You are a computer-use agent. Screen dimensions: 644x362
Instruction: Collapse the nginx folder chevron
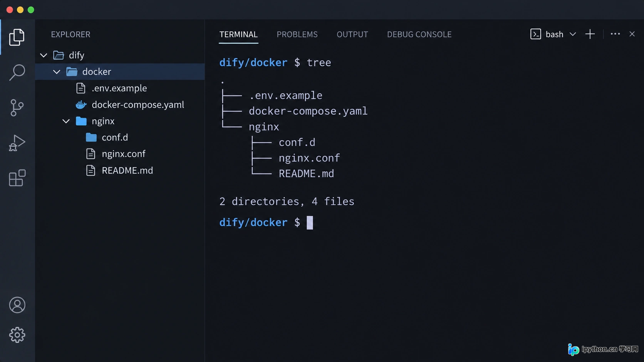[x=66, y=121]
